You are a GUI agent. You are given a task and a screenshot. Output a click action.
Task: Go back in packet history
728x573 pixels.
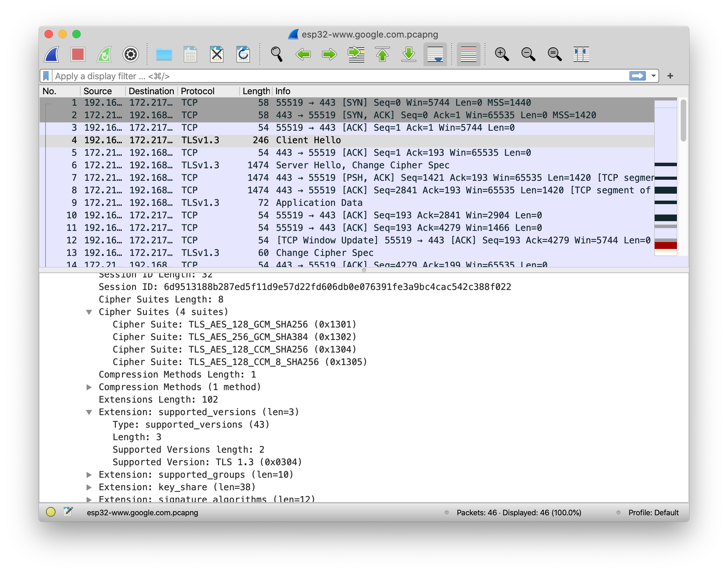click(303, 54)
